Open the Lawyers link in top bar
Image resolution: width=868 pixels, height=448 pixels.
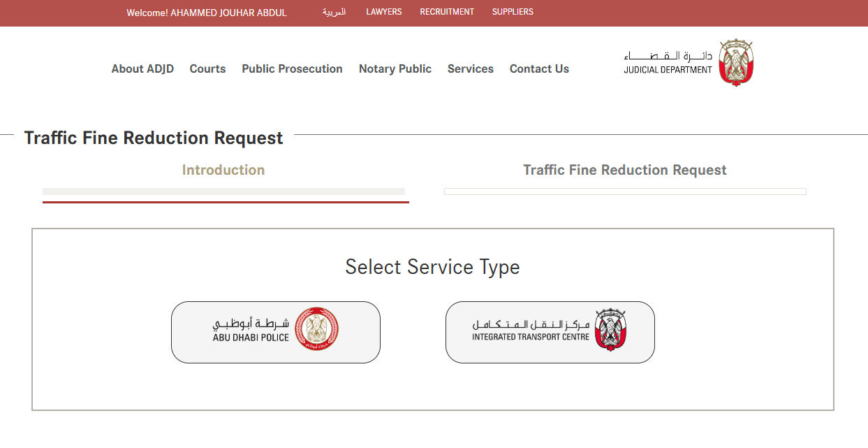point(384,12)
